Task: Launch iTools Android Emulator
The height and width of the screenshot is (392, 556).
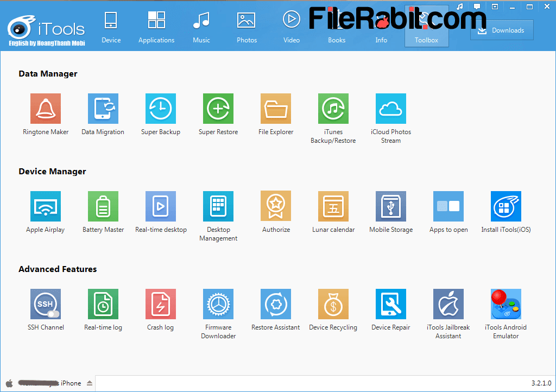Action: 506,304
